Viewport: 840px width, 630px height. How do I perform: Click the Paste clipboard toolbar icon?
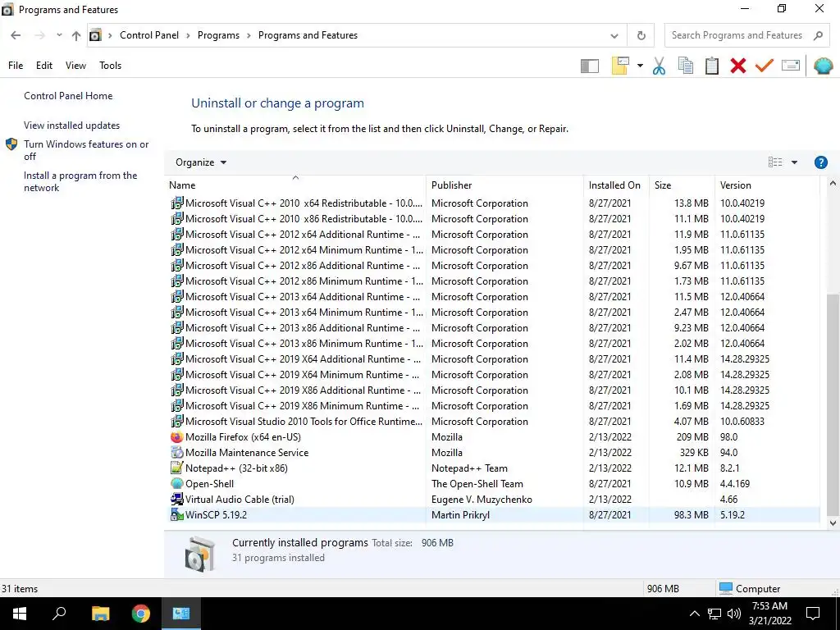712,66
